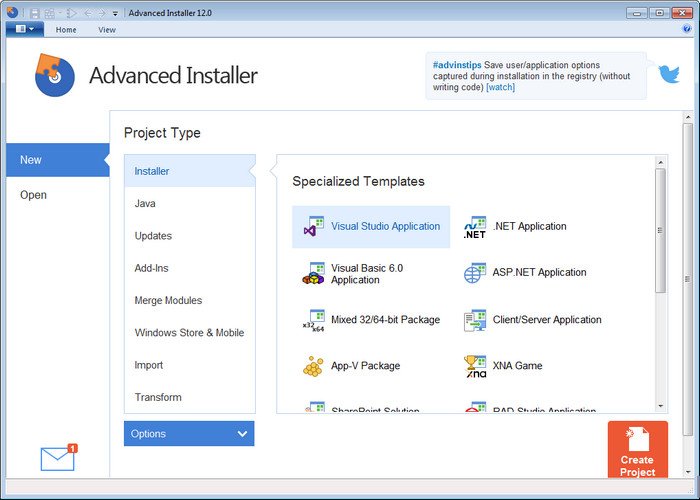Click the XNA Game trophy icon
Viewport: 700px width, 500px height.
(x=475, y=367)
